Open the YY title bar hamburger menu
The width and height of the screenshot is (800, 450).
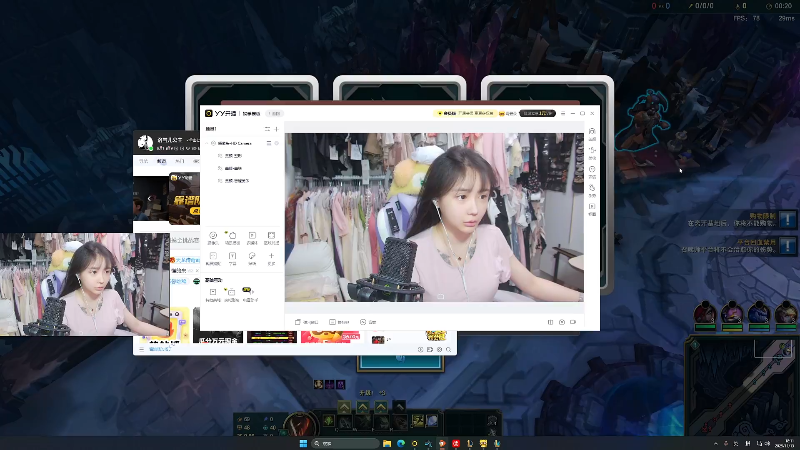tap(563, 113)
